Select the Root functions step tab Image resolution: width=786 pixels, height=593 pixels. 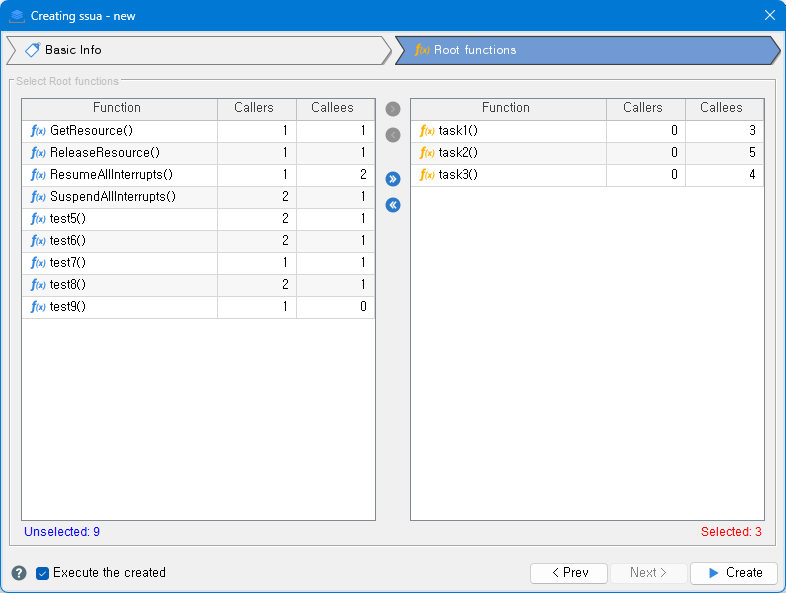point(475,50)
